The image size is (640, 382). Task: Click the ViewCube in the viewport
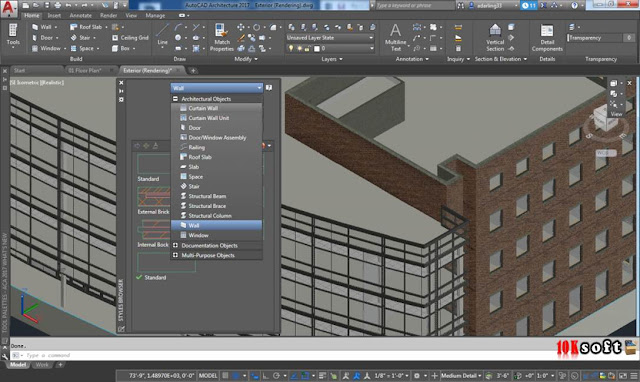coord(605,119)
